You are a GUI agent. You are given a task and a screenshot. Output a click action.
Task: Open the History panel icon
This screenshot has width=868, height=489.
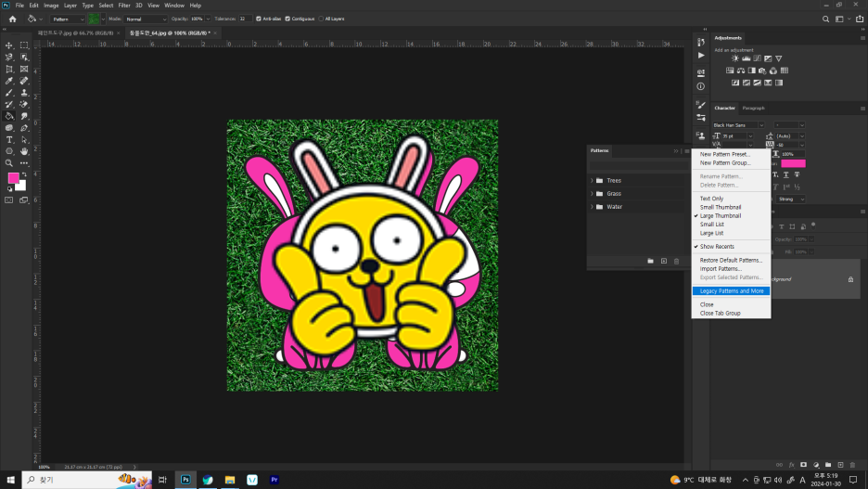pyautogui.click(x=701, y=43)
